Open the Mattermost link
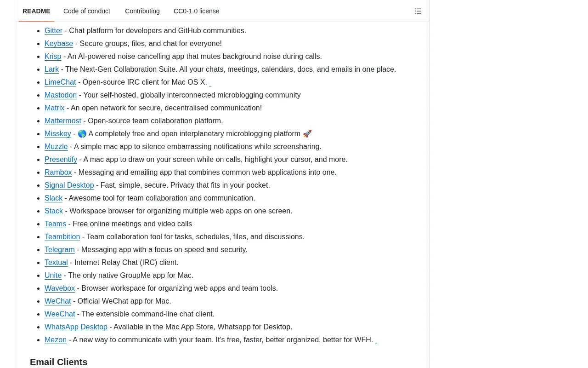The width and height of the screenshot is (588, 368). (x=63, y=121)
